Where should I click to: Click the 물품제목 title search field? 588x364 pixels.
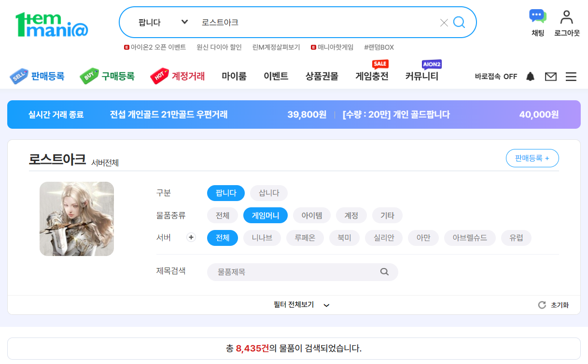(303, 272)
